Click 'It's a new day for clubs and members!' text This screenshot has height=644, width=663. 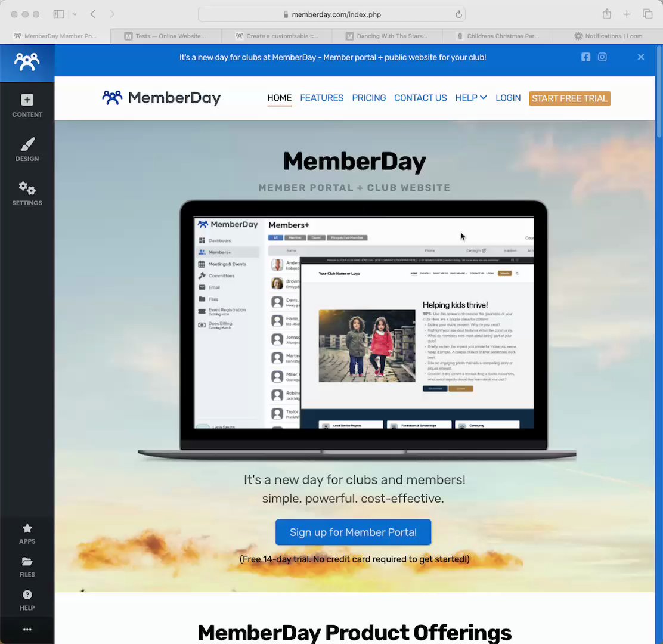click(x=354, y=479)
